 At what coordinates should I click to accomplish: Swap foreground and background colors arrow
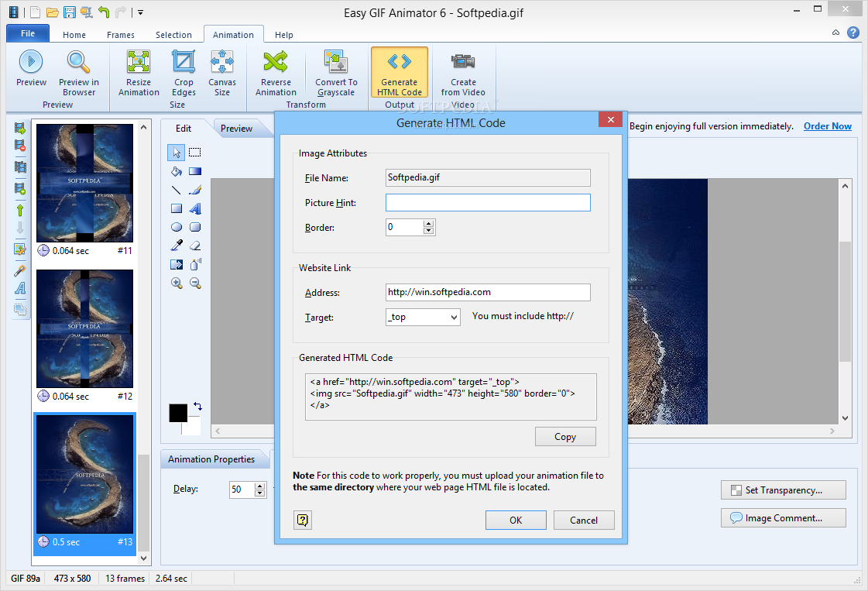coord(197,407)
